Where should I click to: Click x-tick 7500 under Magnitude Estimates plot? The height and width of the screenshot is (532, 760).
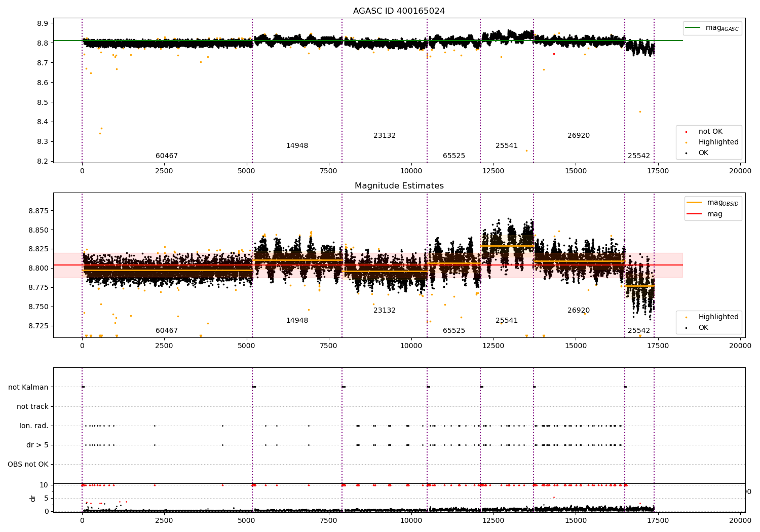click(x=329, y=346)
